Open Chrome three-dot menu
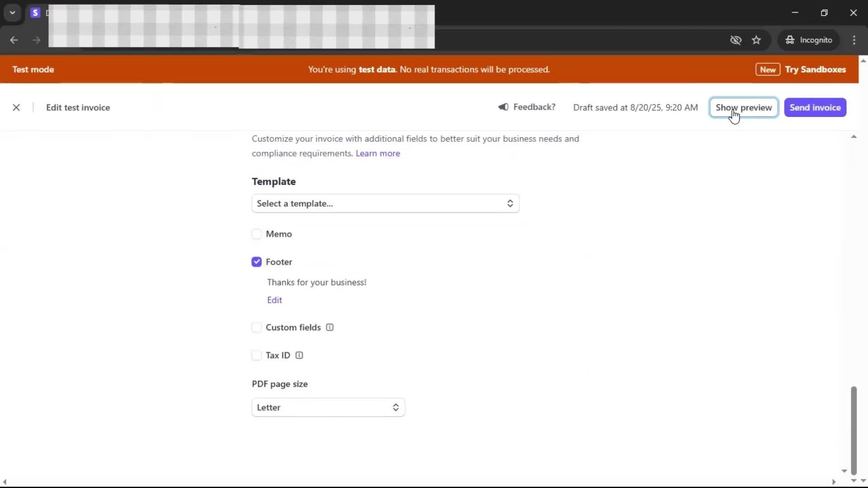868x488 pixels. [x=854, y=40]
